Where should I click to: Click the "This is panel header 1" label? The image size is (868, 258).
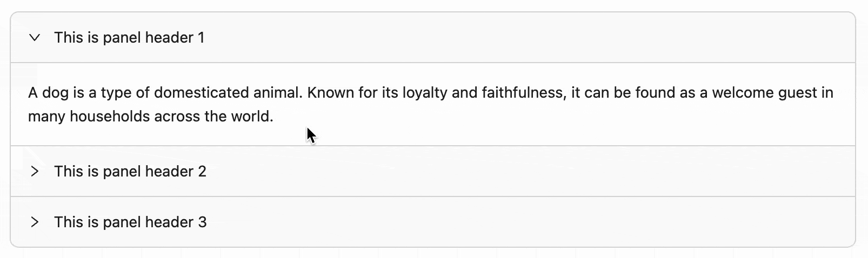pyautogui.click(x=129, y=38)
